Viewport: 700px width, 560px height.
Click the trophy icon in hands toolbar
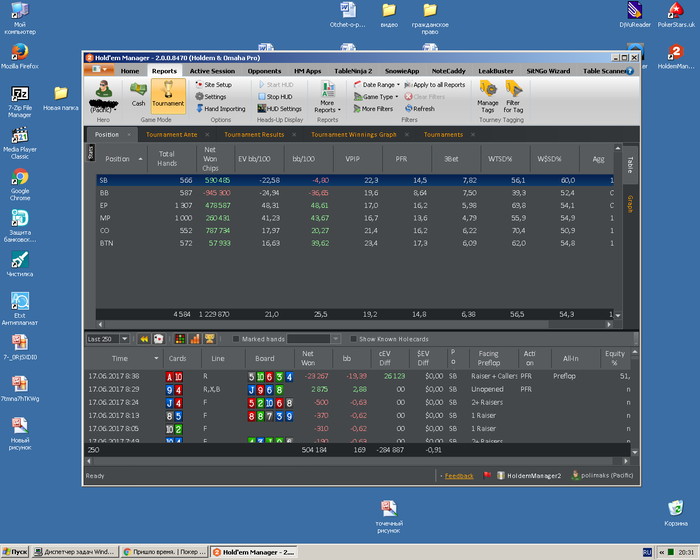(x=209, y=339)
